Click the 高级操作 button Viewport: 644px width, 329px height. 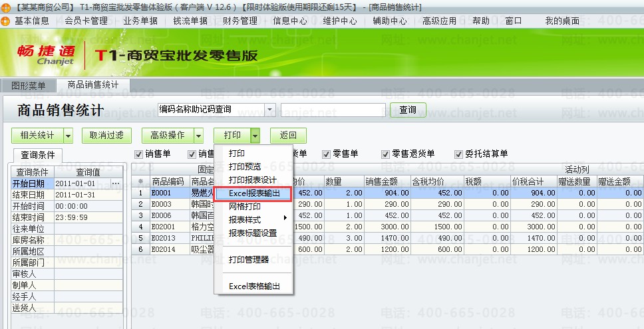coord(168,136)
